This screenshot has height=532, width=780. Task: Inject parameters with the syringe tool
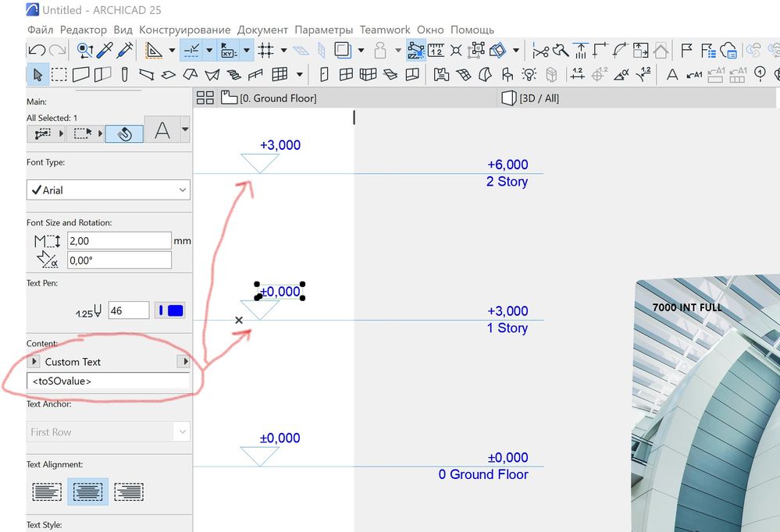point(125,50)
